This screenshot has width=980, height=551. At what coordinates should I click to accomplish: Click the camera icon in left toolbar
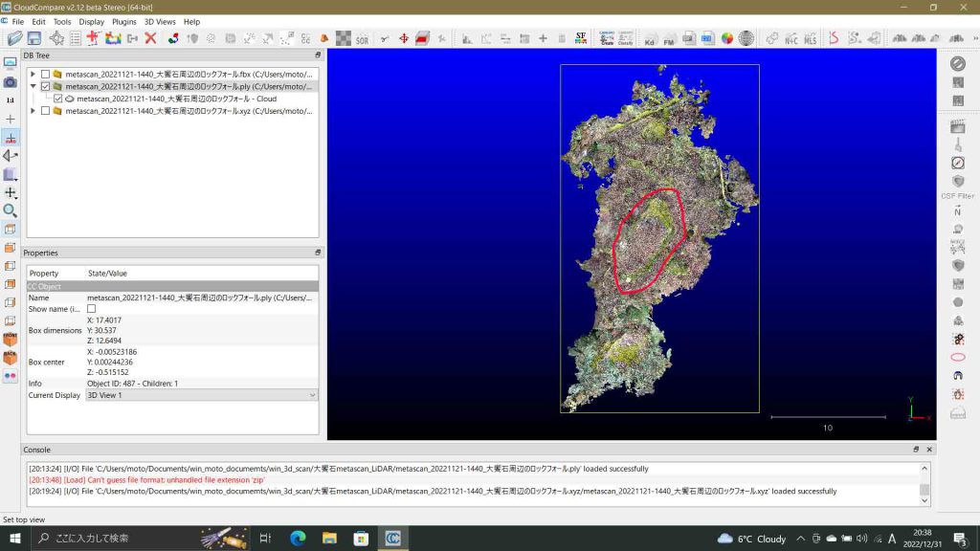(x=11, y=83)
